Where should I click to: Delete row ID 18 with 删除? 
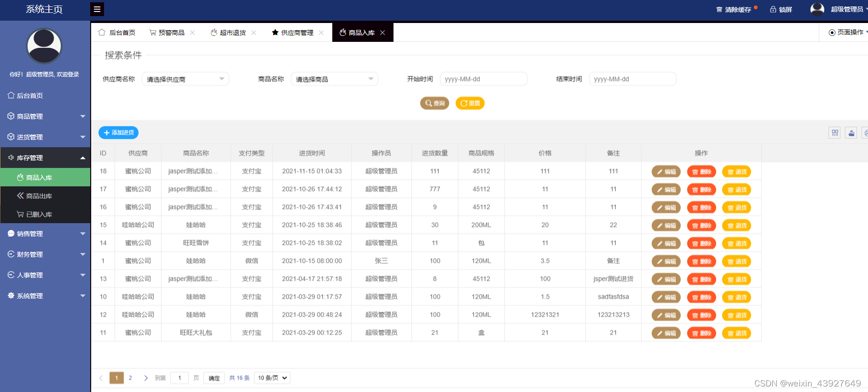701,172
